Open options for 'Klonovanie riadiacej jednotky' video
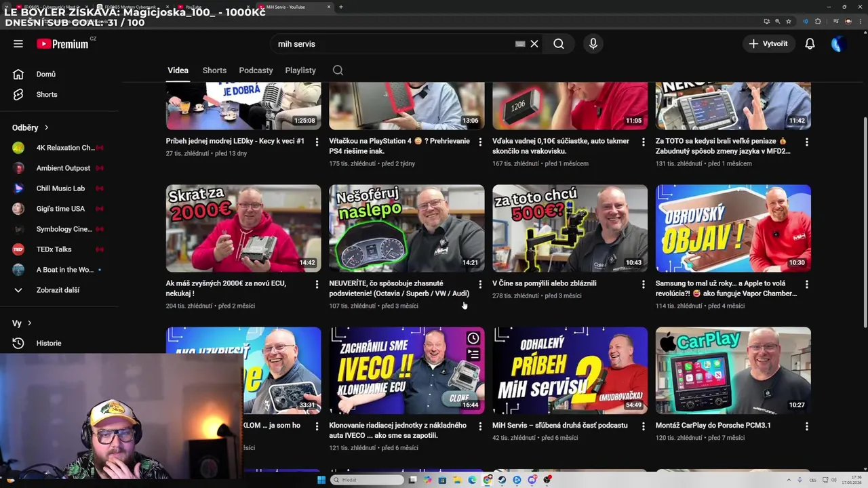Screen dimensions: 868x488 pos(480,427)
